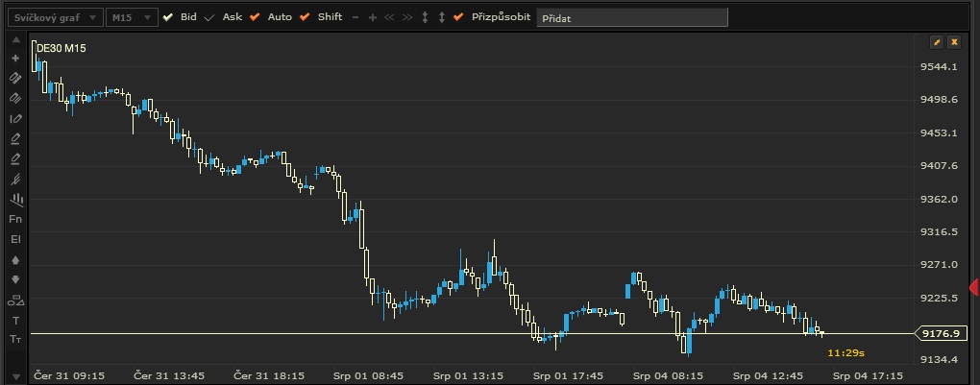Click the up arrow at top of left tool panel
The image size is (980, 385).
point(15,40)
